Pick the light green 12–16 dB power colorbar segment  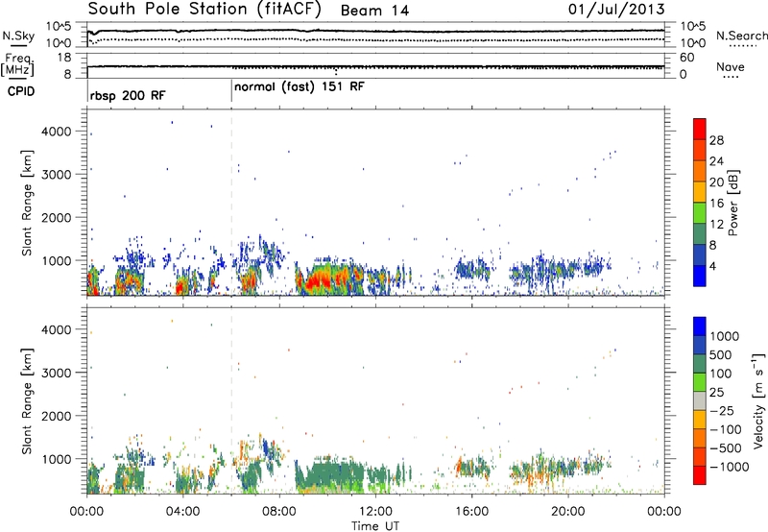tap(700, 213)
